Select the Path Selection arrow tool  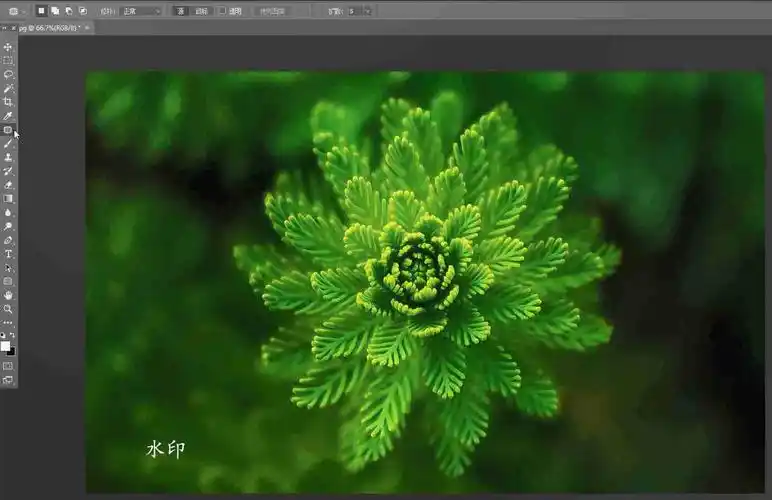[8, 268]
